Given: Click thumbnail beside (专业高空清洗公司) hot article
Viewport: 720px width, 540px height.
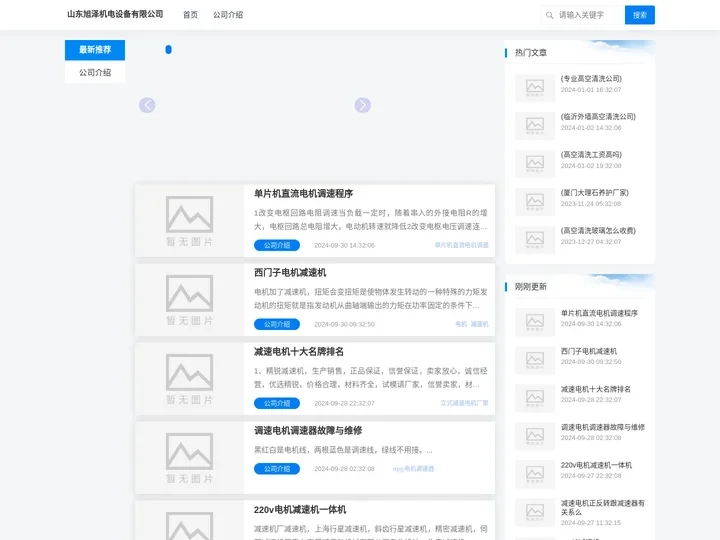Looking at the screenshot, I should [535, 87].
